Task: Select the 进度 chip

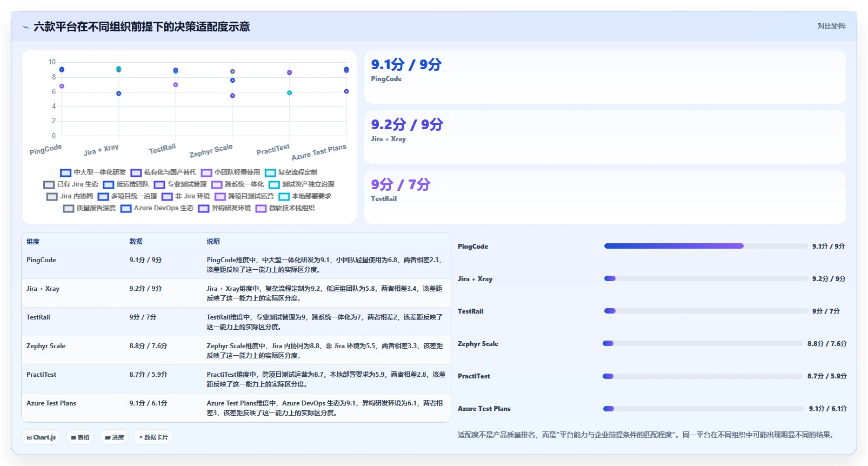Action: pyautogui.click(x=114, y=437)
